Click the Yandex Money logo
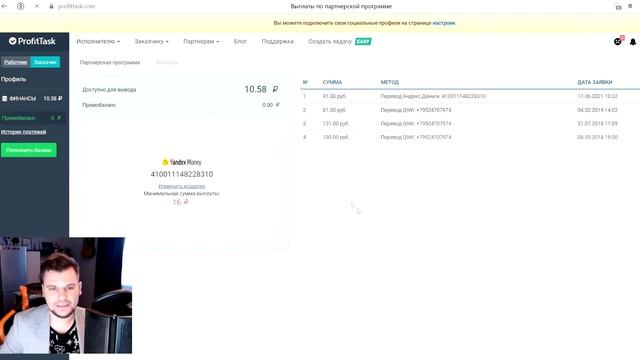Screen dimensions: 640x360 click(x=182, y=162)
